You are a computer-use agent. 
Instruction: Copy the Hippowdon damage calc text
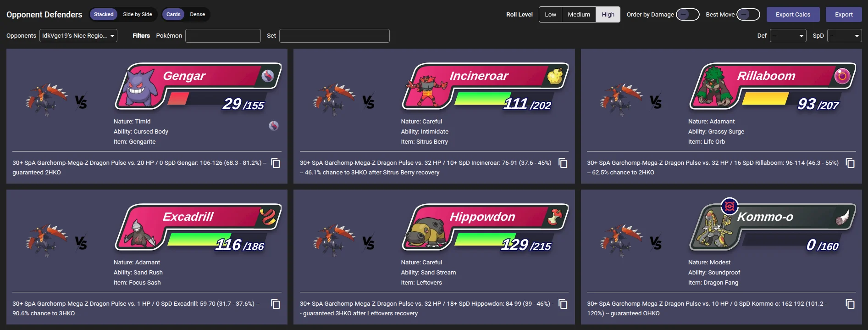563,304
